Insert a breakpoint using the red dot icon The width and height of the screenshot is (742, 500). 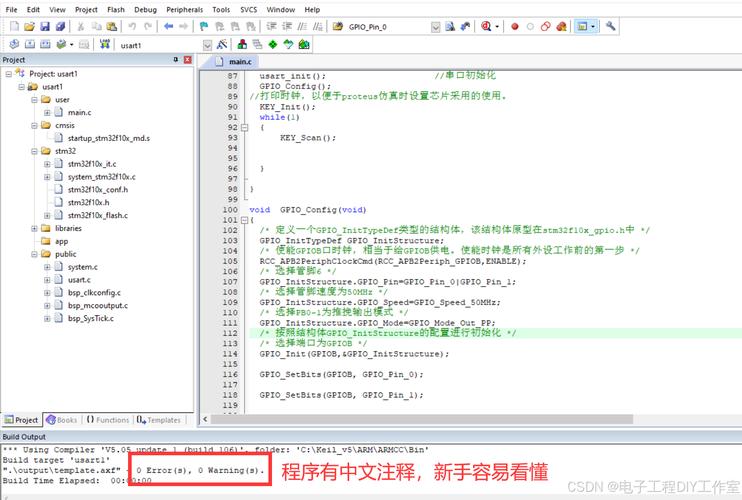tap(515, 26)
